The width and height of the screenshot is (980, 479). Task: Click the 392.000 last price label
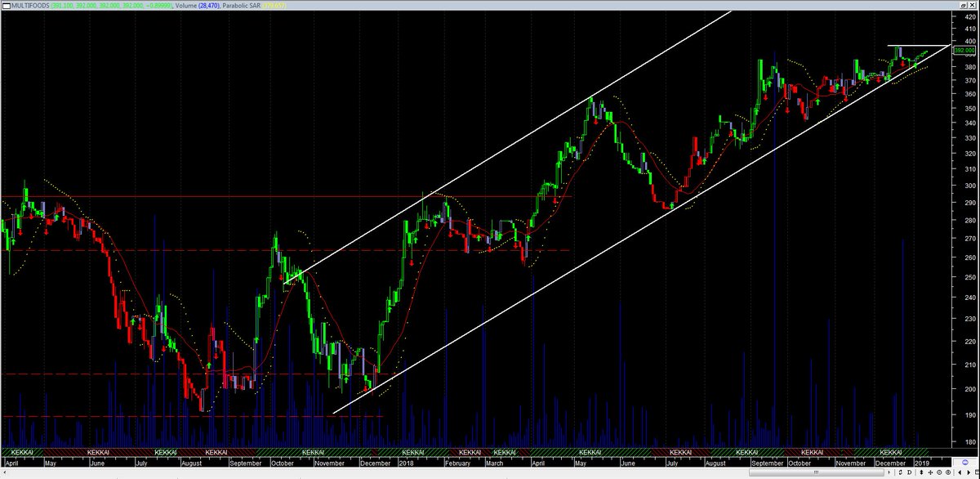tap(966, 51)
